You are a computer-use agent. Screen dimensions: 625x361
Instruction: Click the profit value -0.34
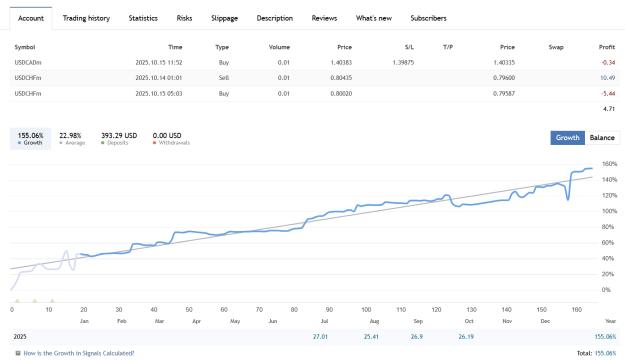(x=608, y=63)
